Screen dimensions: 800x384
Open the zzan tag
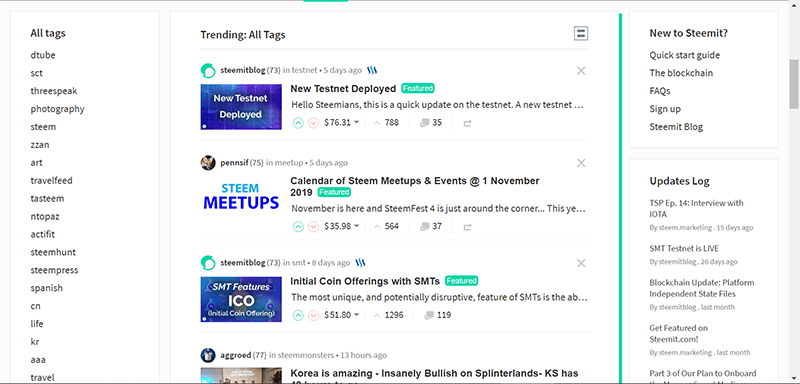click(x=40, y=144)
